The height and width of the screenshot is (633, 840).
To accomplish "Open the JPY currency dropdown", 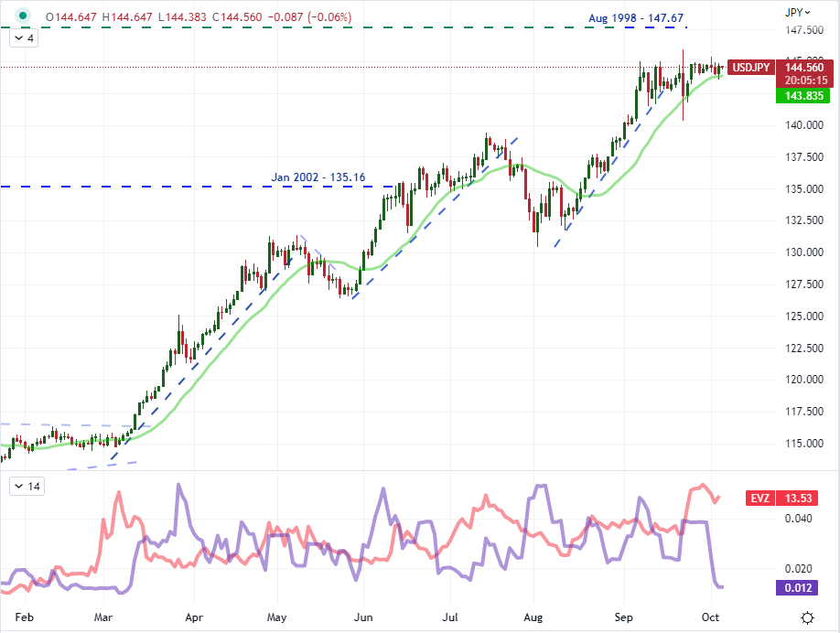I will pyautogui.click(x=798, y=12).
